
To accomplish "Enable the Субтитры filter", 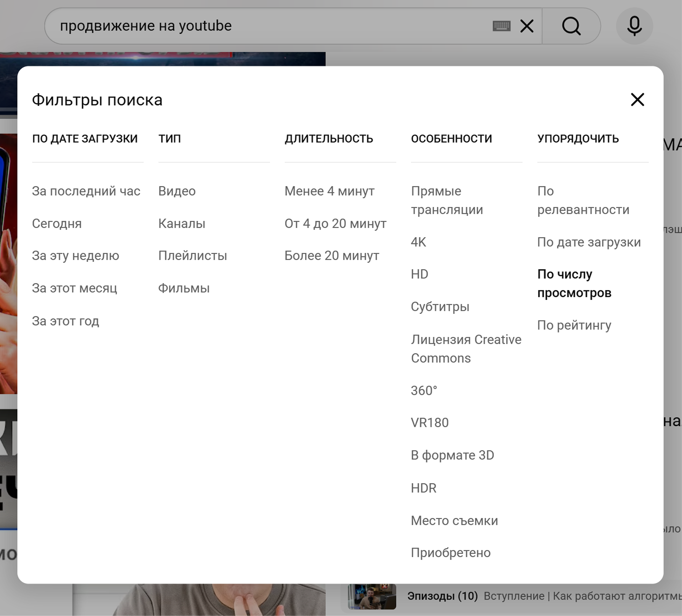I will pyautogui.click(x=440, y=306).
